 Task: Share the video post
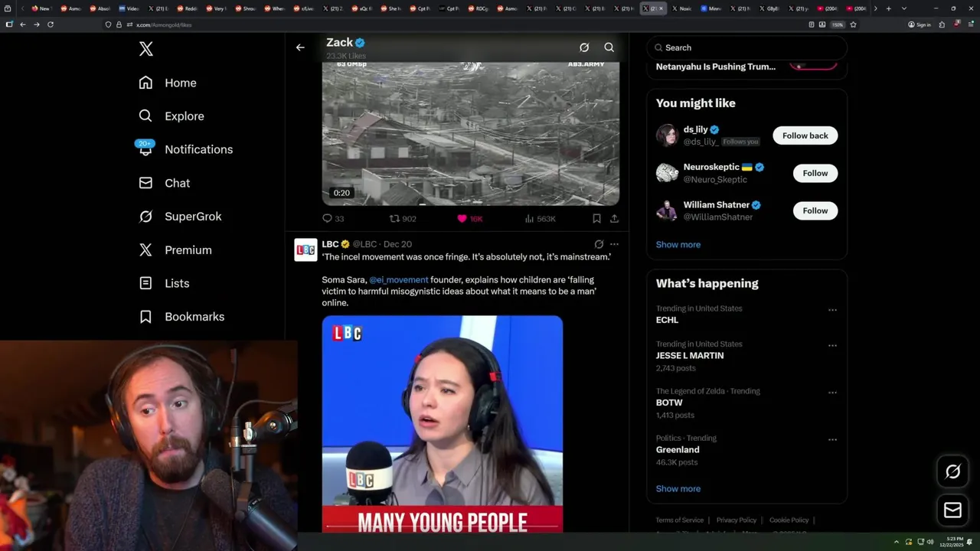coord(614,219)
